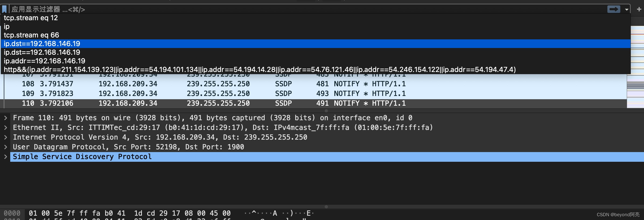Choose 'tcp.stream eq 66' from filter history

pos(316,35)
